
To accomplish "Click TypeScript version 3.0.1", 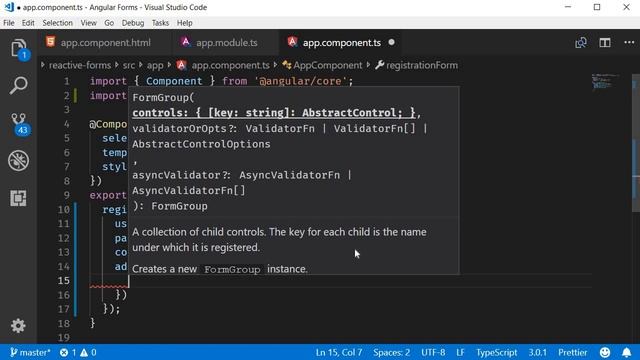I will pos(538,352).
